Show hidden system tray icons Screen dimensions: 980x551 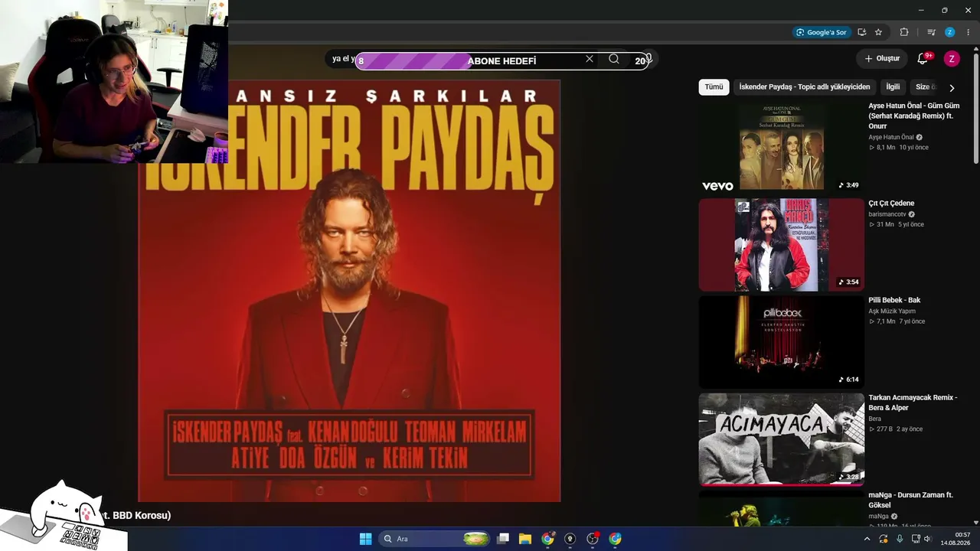[x=867, y=539]
